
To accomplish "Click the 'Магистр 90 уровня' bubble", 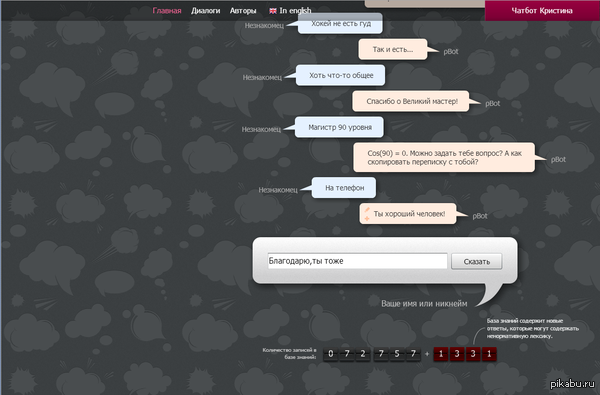I will click(x=339, y=127).
